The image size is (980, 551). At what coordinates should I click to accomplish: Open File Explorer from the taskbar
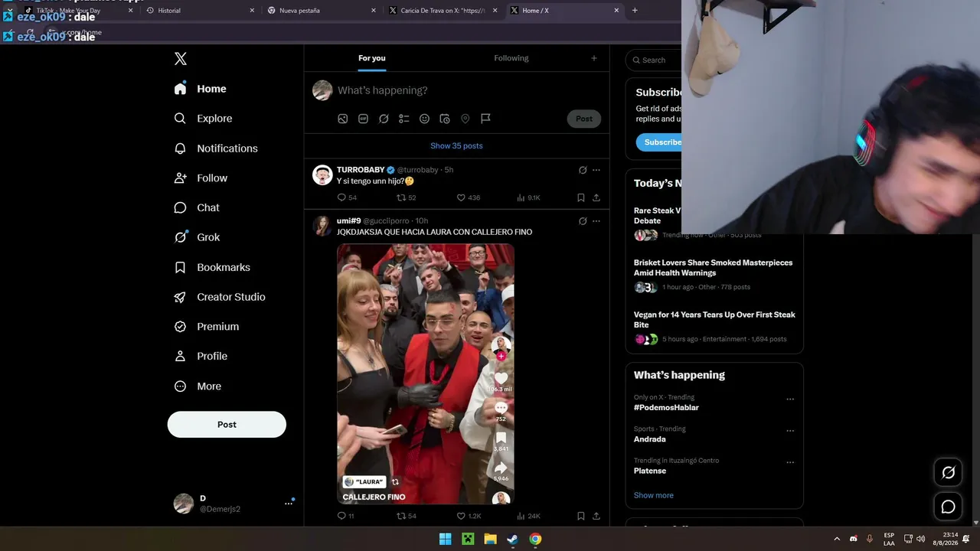click(490, 539)
